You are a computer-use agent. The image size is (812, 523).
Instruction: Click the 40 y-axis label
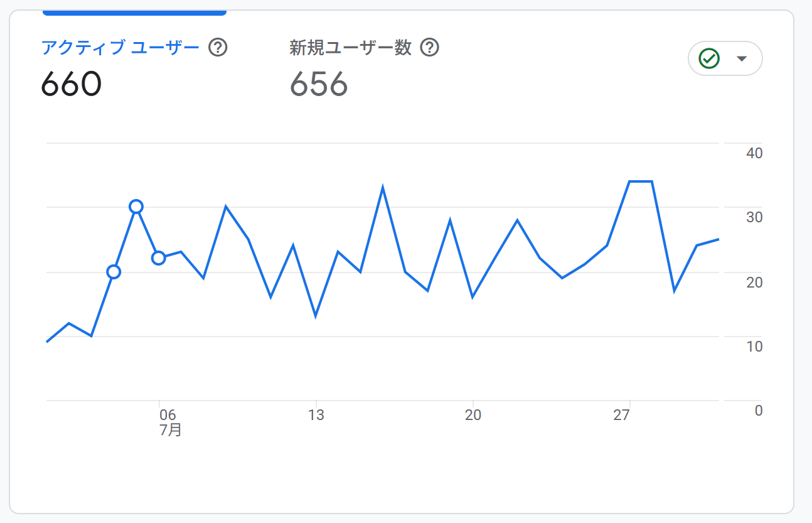[x=754, y=153]
